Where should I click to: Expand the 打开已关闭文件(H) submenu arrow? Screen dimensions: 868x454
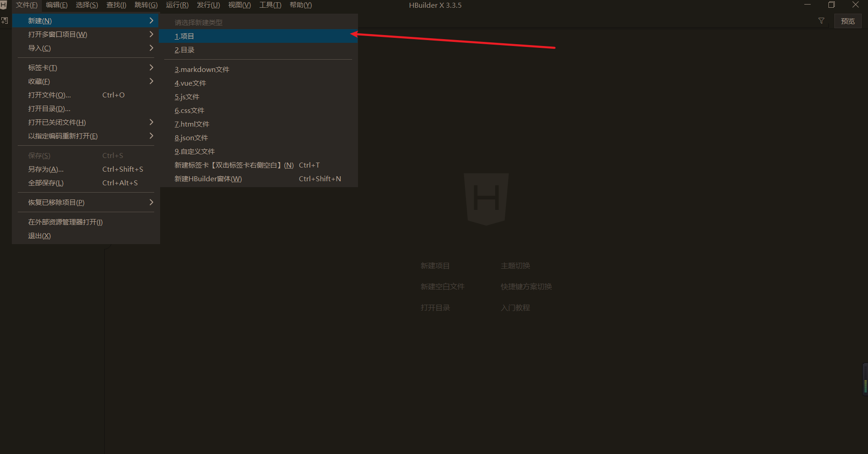coord(151,122)
